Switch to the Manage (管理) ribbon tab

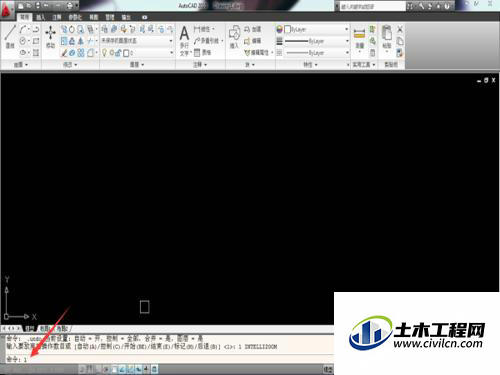[110, 17]
